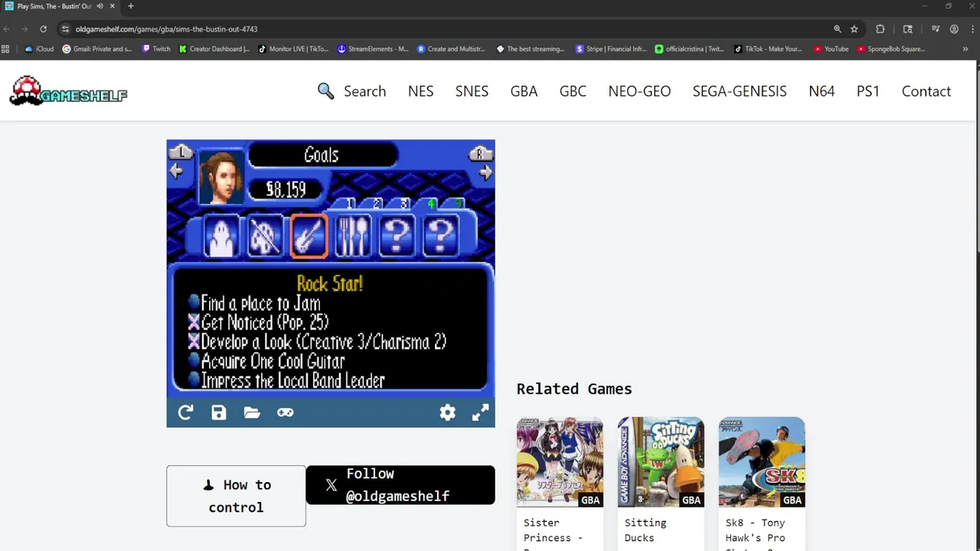980x551 pixels.
Task: Open the Twitch bookmark
Action: coord(156,49)
